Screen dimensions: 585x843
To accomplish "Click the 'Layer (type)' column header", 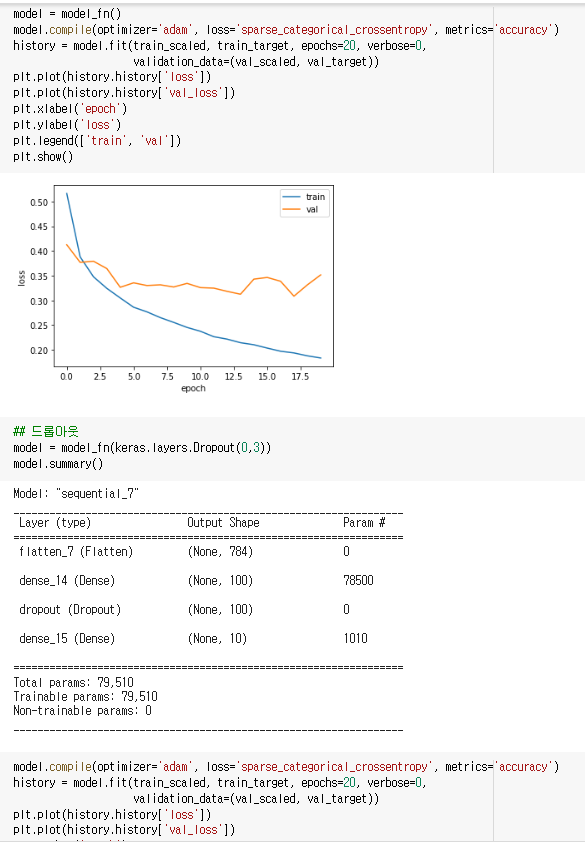I will pos(55,523).
